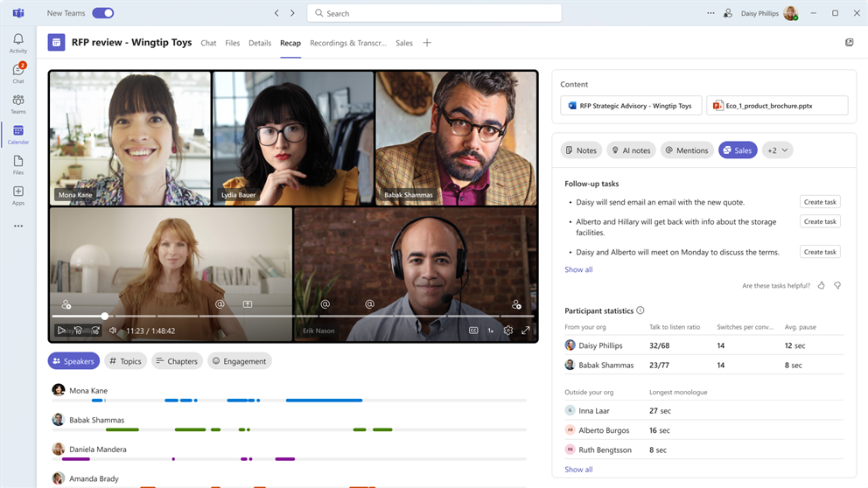Show all participant statistics
Image resolution: width=868 pixels, height=488 pixels.
click(x=578, y=469)
